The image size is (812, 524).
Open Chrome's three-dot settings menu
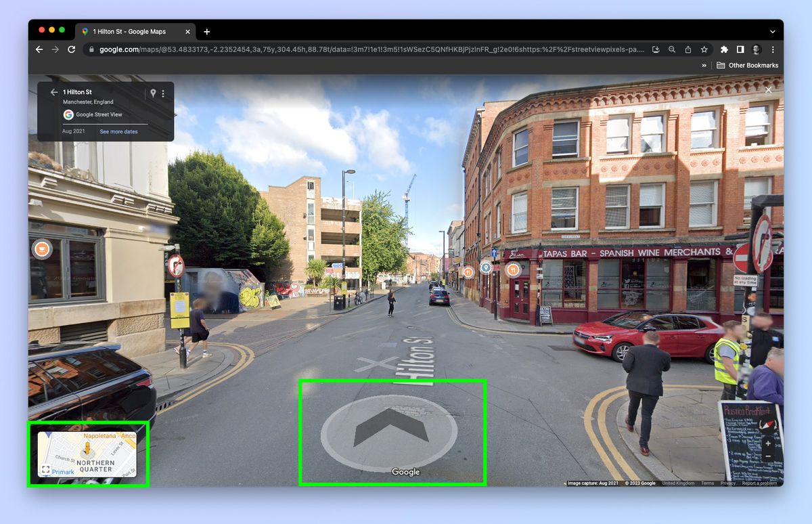[773, 49]
